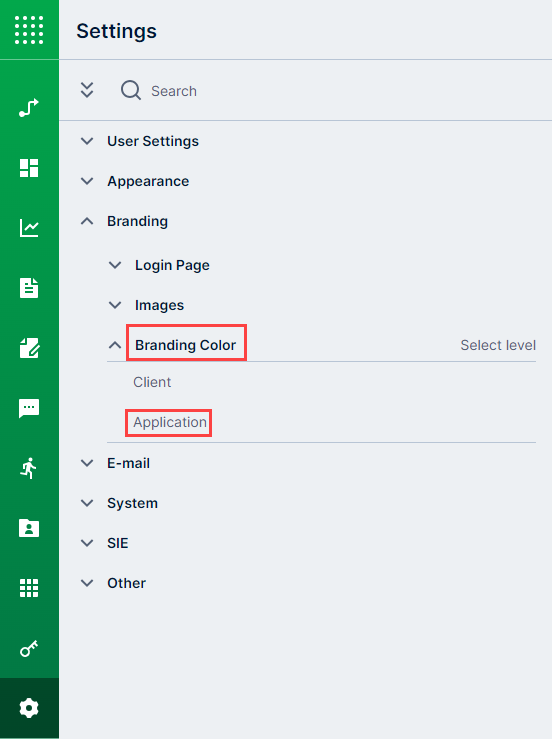Click the route path arrow sidebar icon
552x739 pixels.
(29, 107)
